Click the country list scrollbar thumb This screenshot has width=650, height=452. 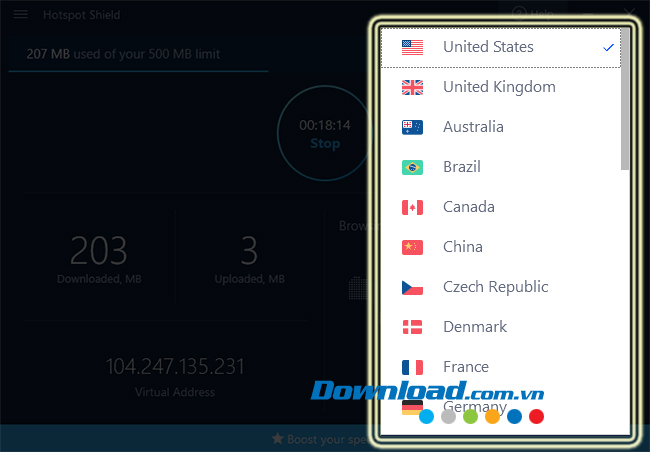(x=625, y=99)
